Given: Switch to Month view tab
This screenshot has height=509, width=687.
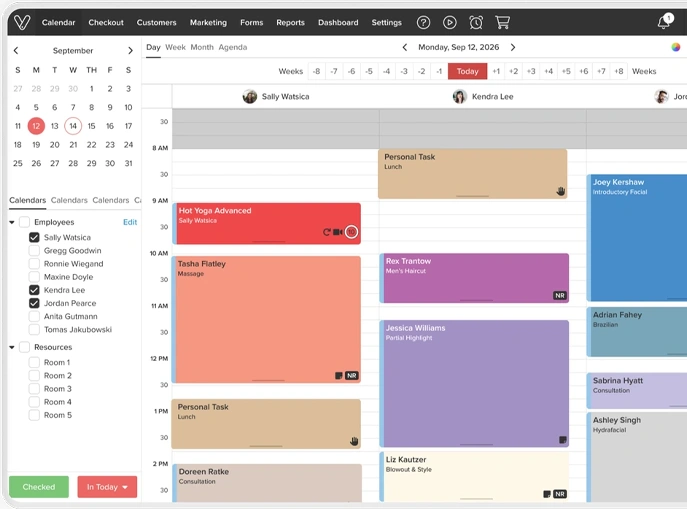Looking at the screenshot, I should click(202, 47).
